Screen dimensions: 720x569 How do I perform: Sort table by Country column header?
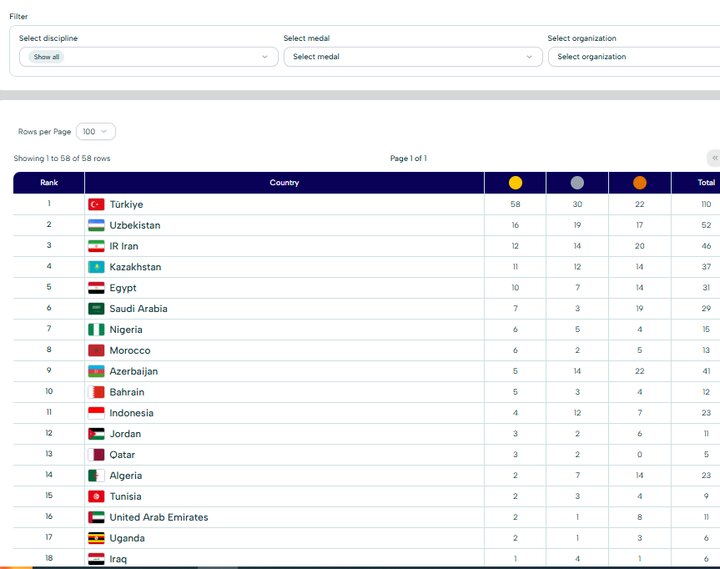[284, 183]
